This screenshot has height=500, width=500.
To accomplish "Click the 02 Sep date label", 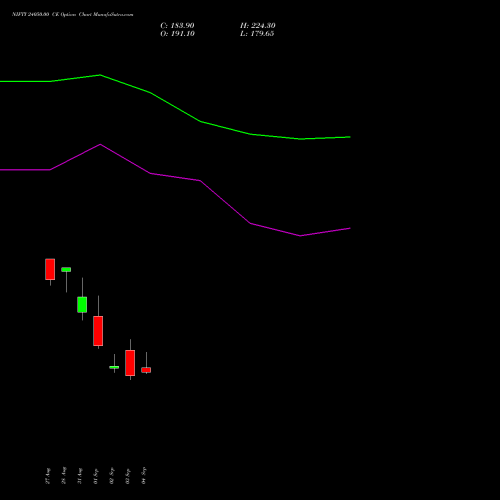I will (x=112, y=476).
